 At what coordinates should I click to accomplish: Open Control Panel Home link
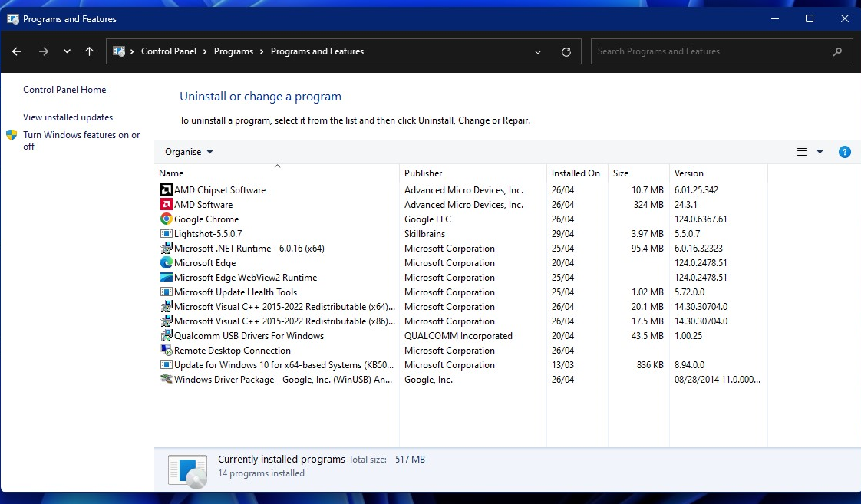pos(64,90)
